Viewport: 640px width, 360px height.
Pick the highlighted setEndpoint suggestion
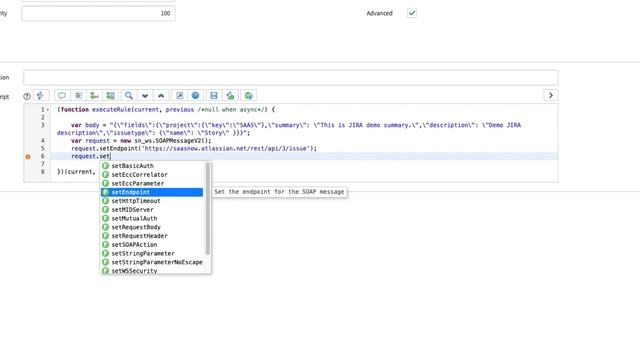click(x=152, y=192)
